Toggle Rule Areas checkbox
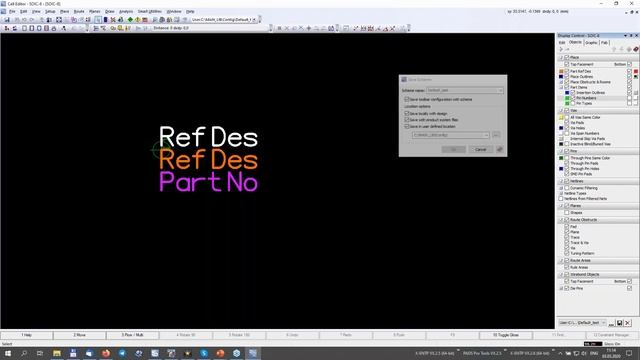This screenshot has width=640, height=360. pos(567,267)
